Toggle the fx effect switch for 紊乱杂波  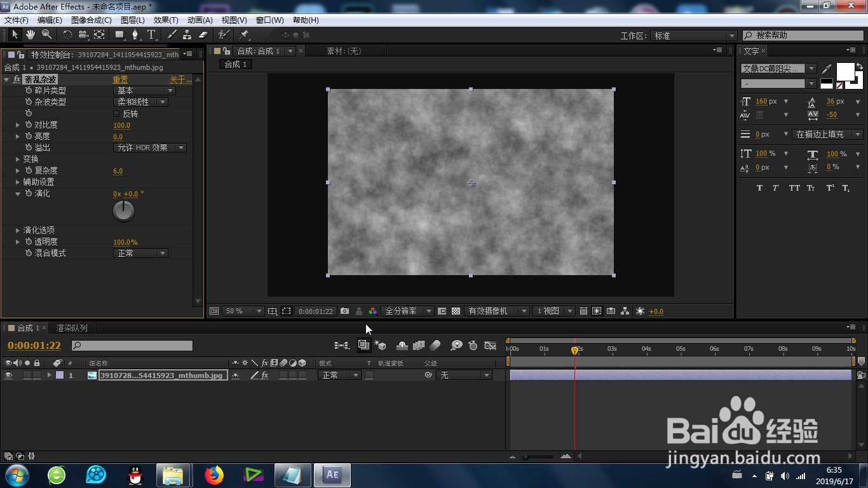pyautogui.click(x=17, y=79)
